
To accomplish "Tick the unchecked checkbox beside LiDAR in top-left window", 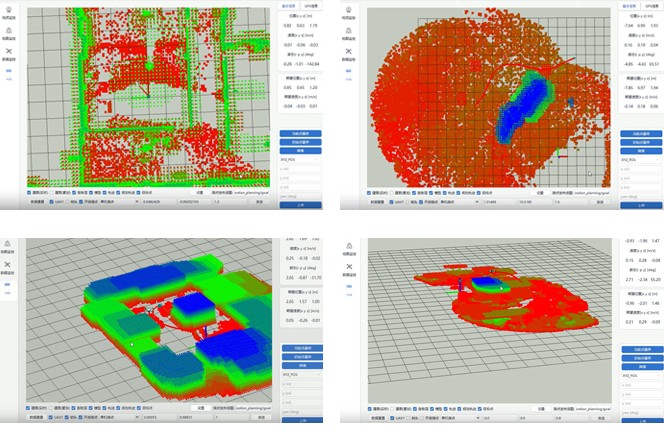I will (67, 202).
